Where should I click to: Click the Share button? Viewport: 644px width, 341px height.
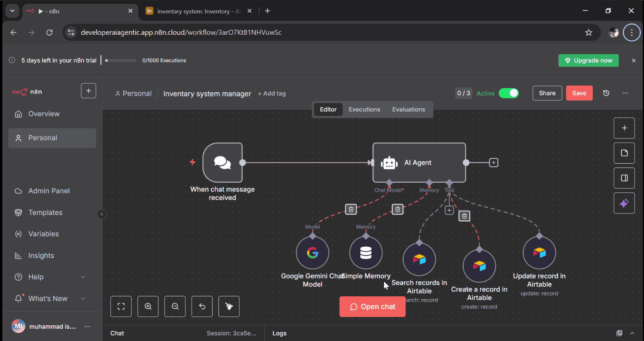(x=547, y=93)
